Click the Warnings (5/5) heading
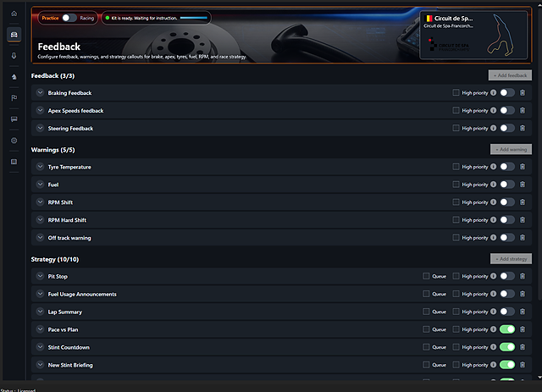The height and width of the screenshot is (392, 542). pyautogui.click(x=53, y=150)
